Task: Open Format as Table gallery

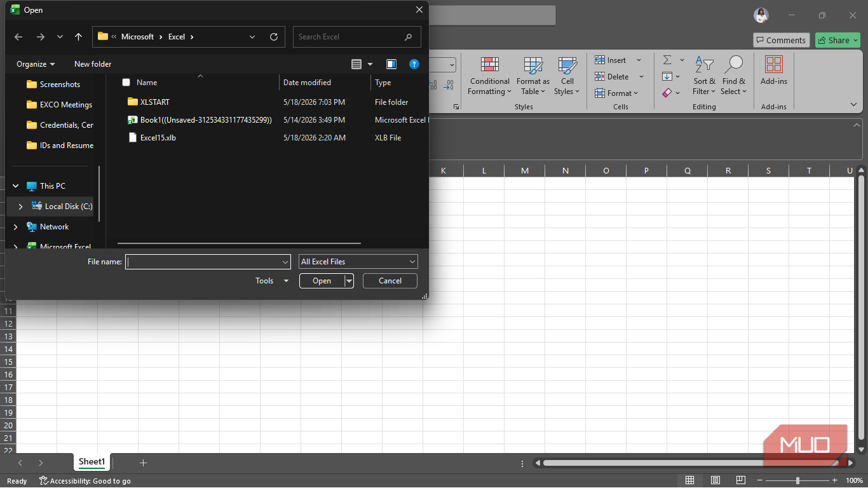Action: (532, 76)
